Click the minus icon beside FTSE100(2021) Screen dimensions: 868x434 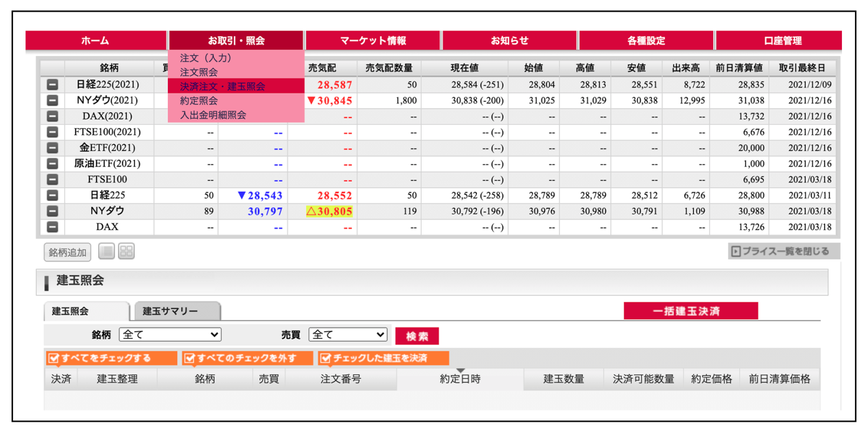52,132
